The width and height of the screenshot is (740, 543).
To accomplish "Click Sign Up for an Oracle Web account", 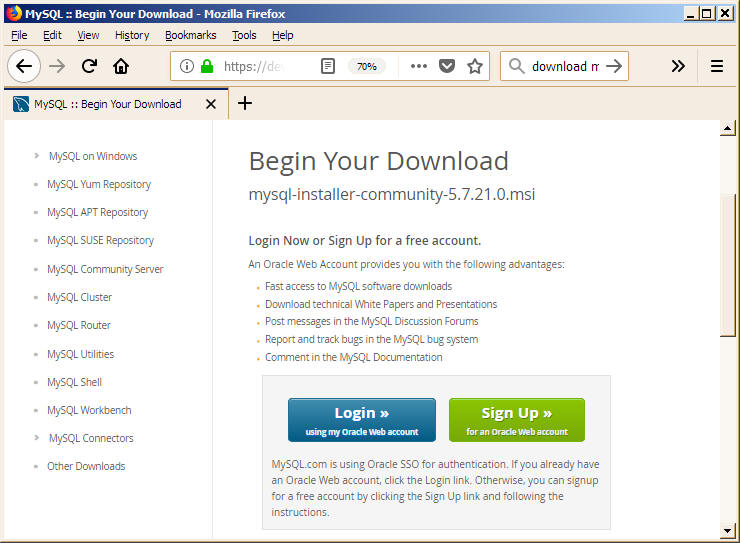I will (x=517, y=420).
